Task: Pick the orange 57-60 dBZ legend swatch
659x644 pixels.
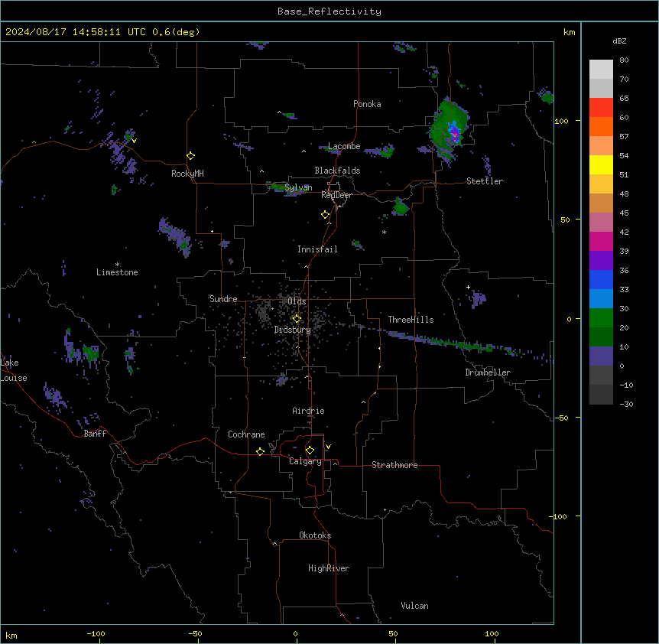Action: click(601, 126)
